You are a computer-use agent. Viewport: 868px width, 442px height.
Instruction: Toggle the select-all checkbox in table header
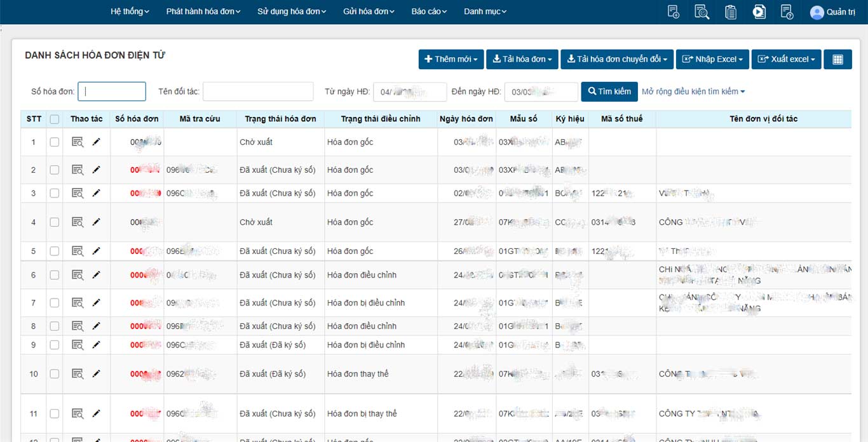tap(55, 119)
